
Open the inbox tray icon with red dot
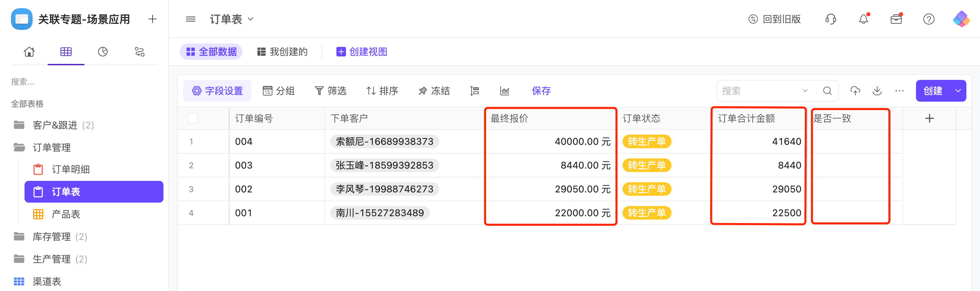(x=896, y=19)
